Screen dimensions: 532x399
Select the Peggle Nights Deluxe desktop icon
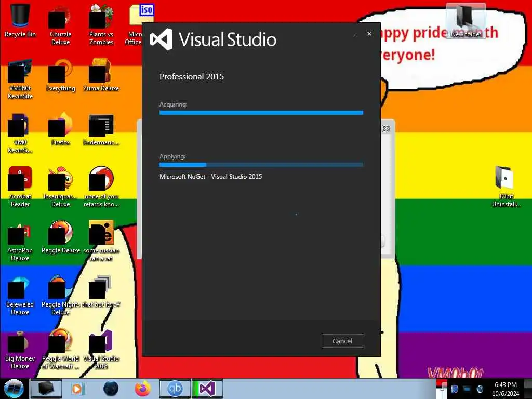[x=60, y=295]
